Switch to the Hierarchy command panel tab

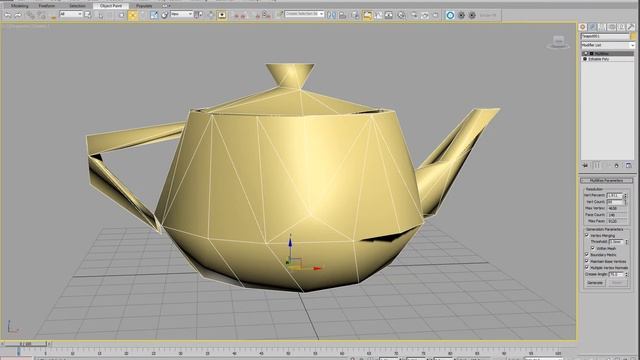click(x=602, y=27)
